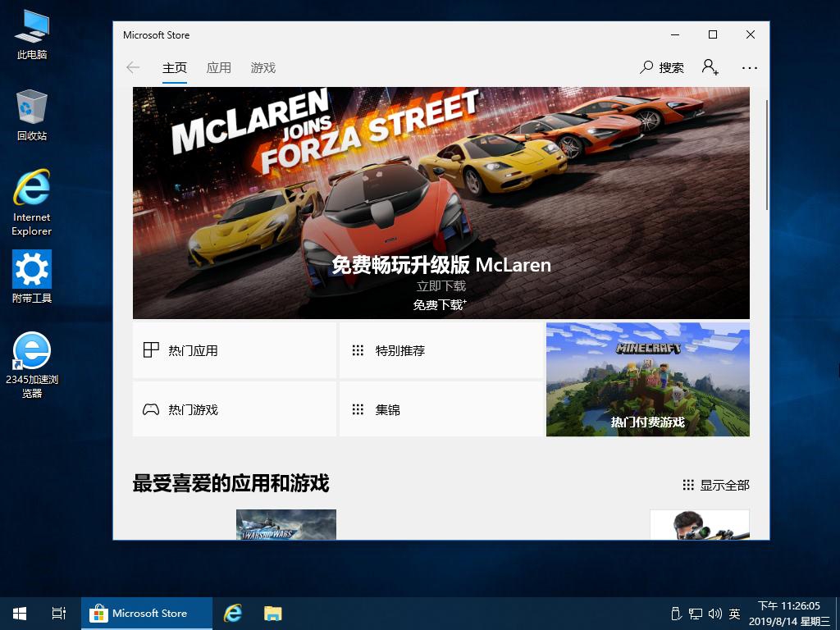Screen dimensions: 840x630
Task: Open the three-dot more menu
Action: point(750,68)
